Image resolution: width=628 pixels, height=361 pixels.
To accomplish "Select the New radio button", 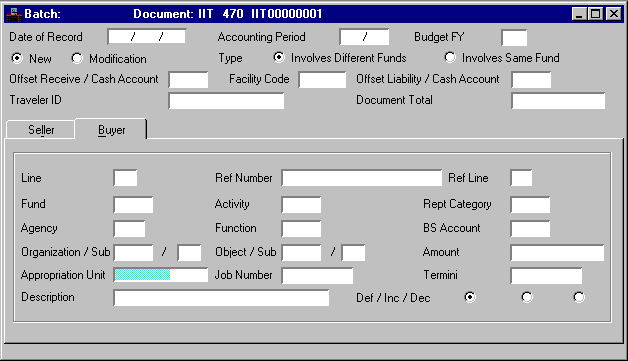I will tap(17, 58).
